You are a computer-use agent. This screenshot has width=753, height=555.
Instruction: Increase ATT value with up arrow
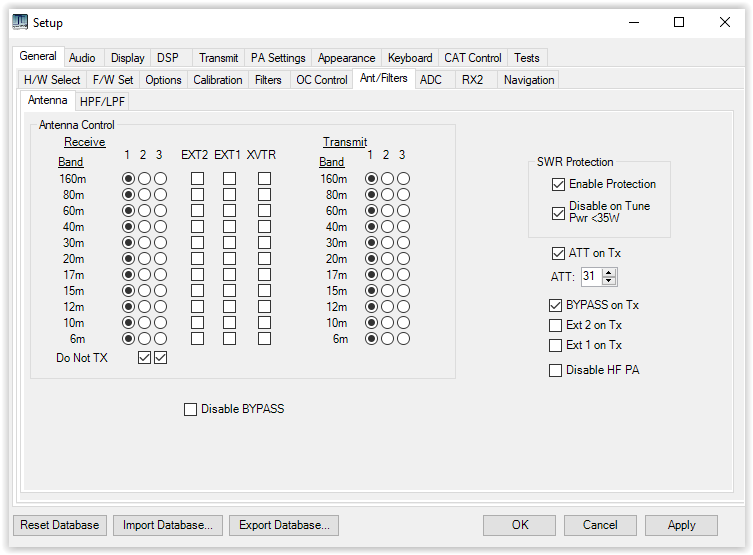tap(610, 272)
